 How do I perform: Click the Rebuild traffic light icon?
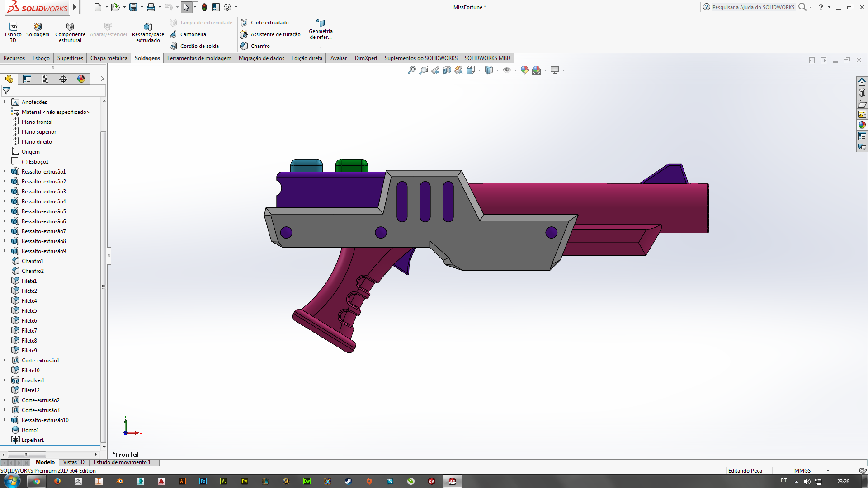(x=204, y=7)
